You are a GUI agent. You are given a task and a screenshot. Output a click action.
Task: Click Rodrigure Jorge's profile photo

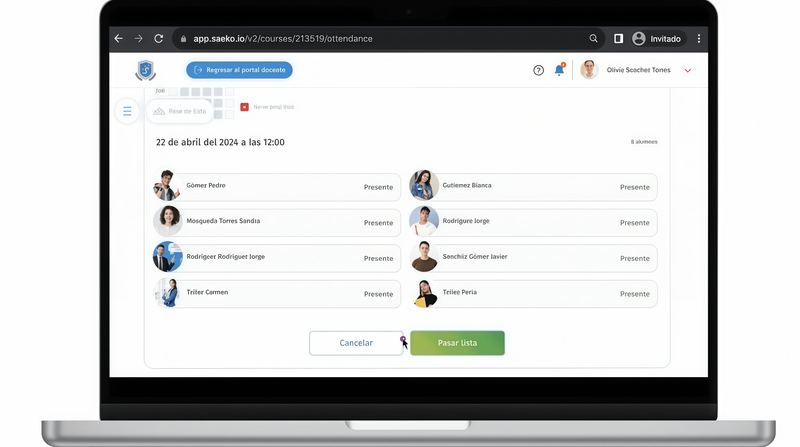[424, 220]
